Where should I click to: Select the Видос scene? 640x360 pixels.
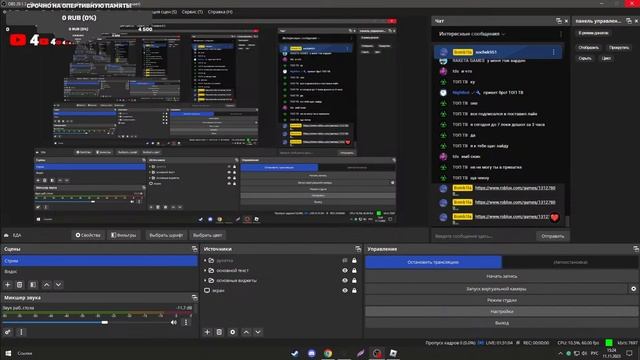coord(100,271)
